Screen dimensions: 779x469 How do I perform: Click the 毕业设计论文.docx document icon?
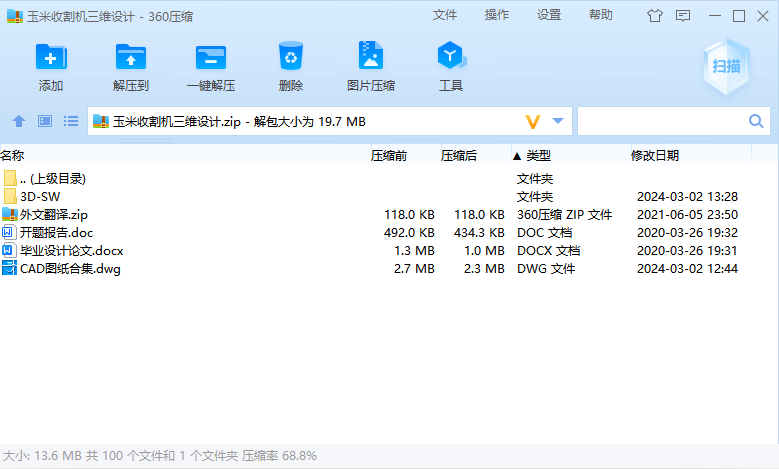(9, 250)
